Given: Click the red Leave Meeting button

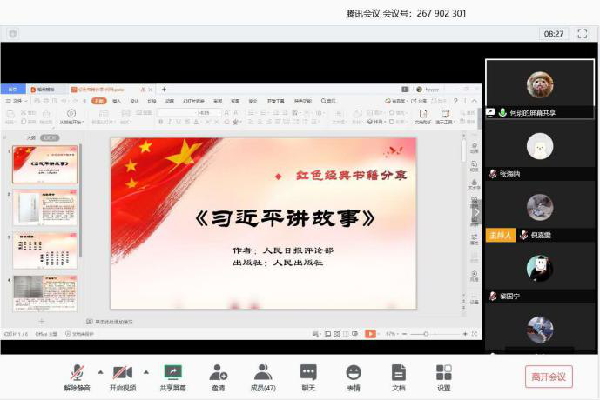Looking at the screenshot, I should (x=549, y=377).
